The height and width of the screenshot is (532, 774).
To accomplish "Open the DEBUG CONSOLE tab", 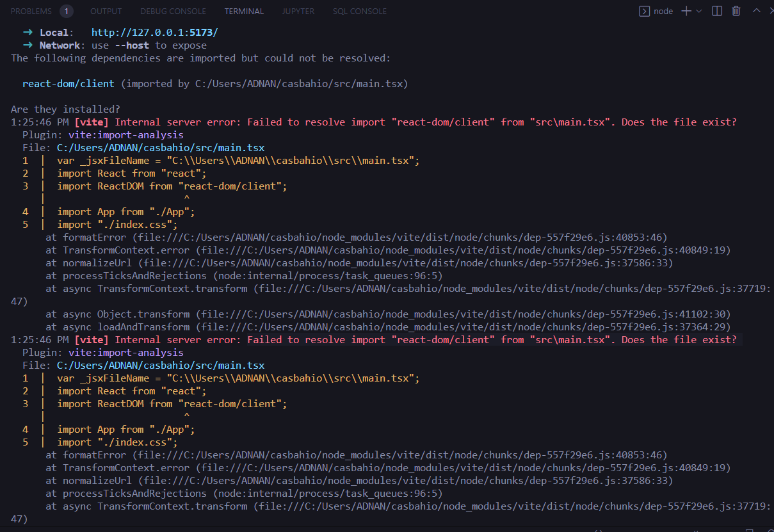I will click(173, 11).
